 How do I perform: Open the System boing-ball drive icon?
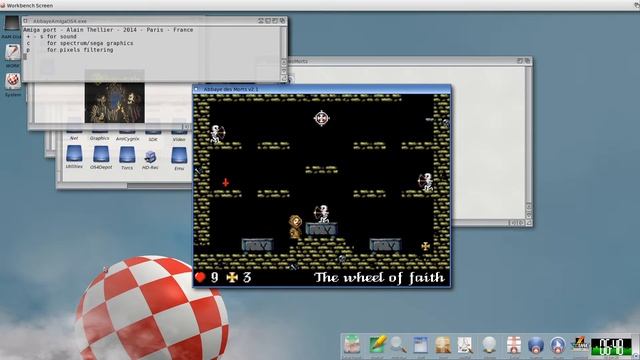tap(13, 81)
